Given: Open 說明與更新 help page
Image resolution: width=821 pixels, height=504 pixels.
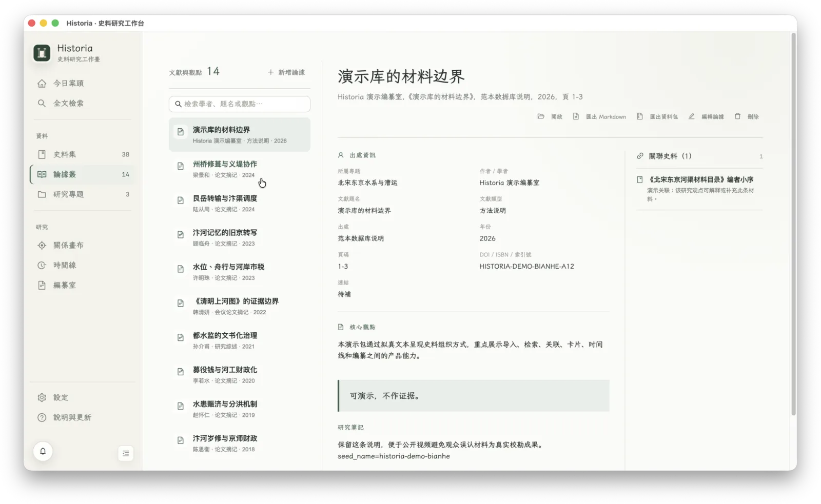Looking at the screenshot, I should point(82,417).
